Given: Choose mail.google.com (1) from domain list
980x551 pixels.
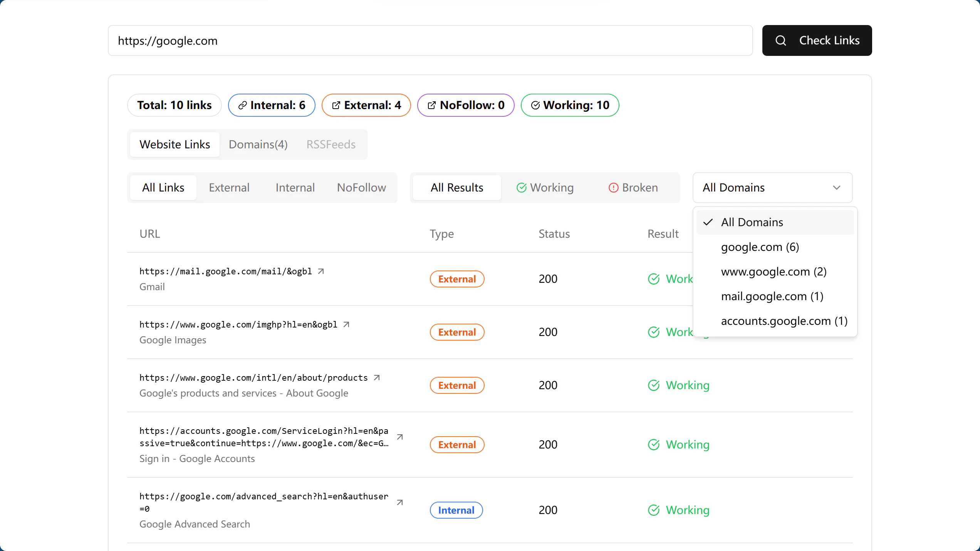Looking at the screenshot, I should (775, 296).
